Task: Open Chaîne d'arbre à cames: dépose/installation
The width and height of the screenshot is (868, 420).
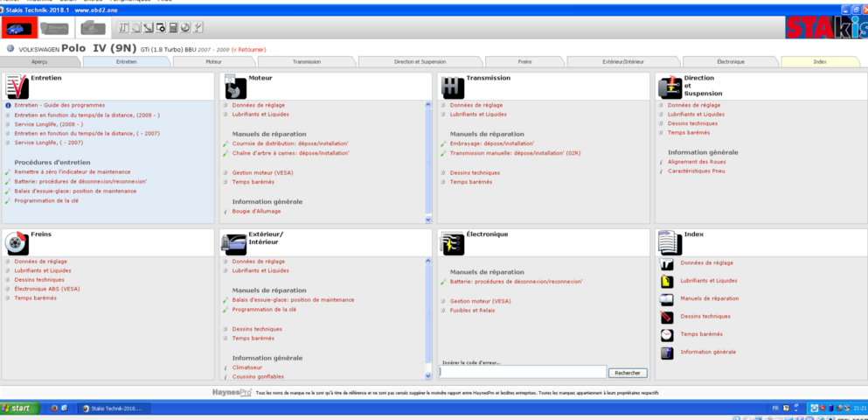Action: (x=291, y=153)
